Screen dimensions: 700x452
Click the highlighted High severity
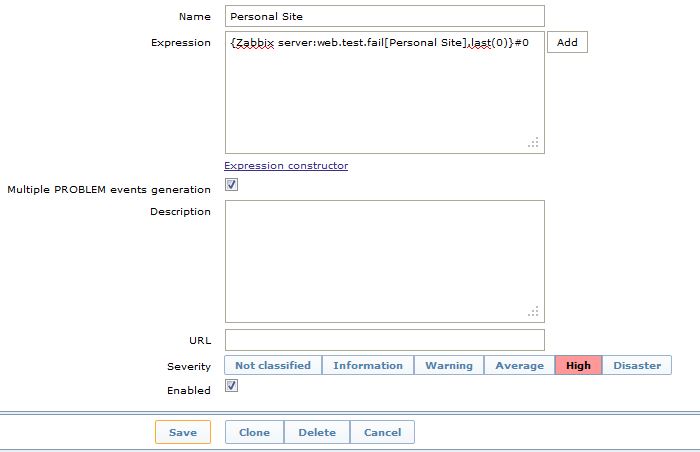pos(578,366)
